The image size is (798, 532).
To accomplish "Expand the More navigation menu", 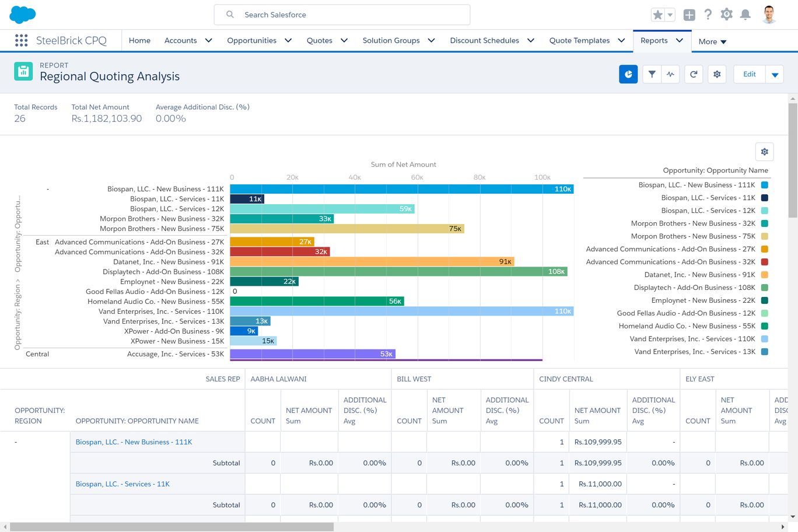I will click(x=712, y=41).
